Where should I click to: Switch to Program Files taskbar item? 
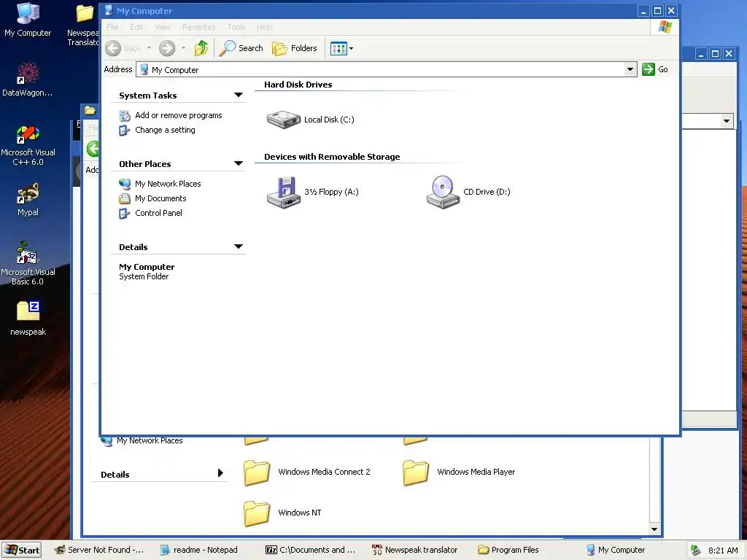click(x=508, y=550)
